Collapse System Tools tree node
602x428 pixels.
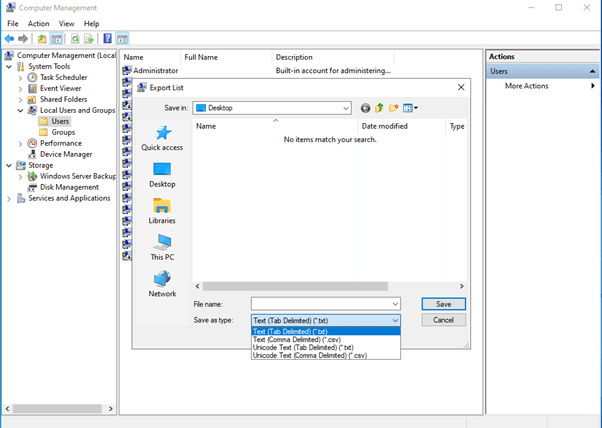pyautogui.click(x=9, y=66)
